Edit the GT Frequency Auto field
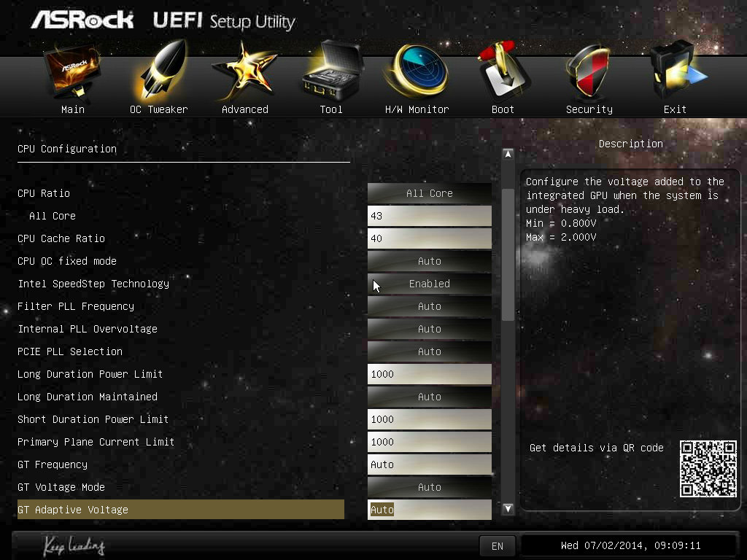Viewport: 747px width, 560px height. coord(429,464)
